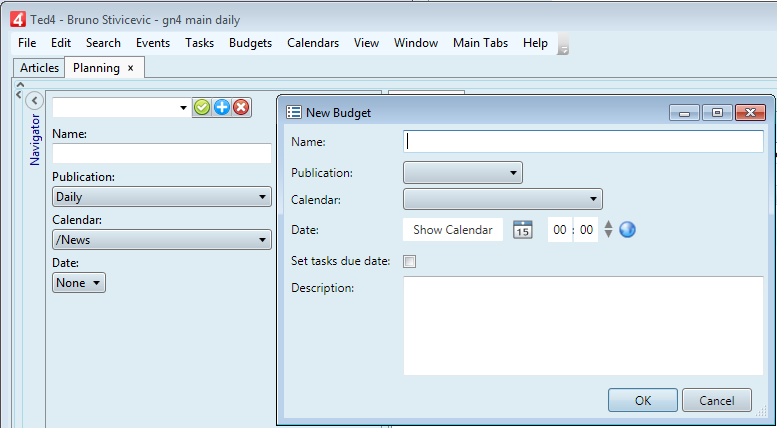777x428 pixels.
Task: Open the date picker calendar icon
Action: coord(522,230)
